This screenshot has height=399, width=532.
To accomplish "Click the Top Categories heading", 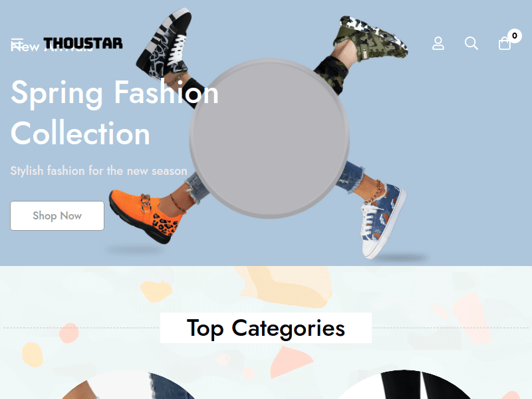I will point(266,328).
